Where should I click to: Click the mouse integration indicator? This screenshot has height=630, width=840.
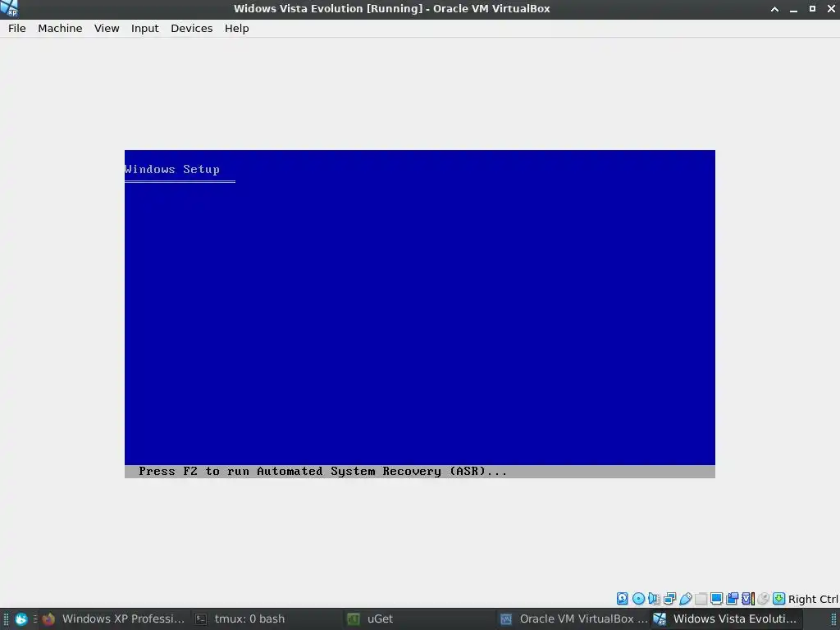tap(764, 599)
